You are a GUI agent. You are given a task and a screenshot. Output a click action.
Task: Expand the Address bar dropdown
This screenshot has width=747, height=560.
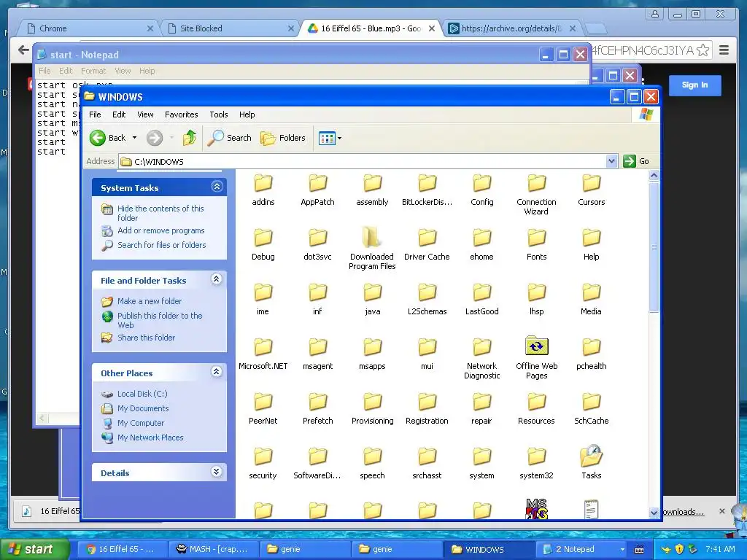pos(612,161)
